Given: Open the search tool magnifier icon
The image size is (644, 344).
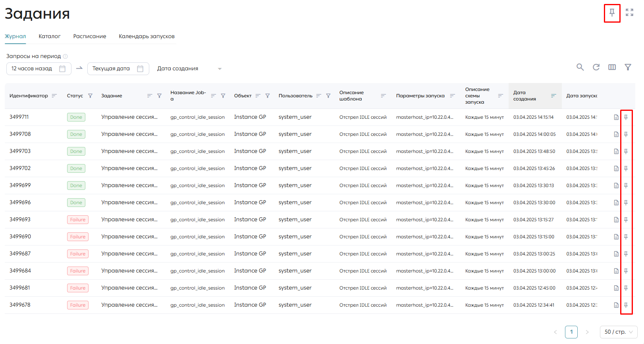Looking at the screenshot, I should tap(580, 67).
